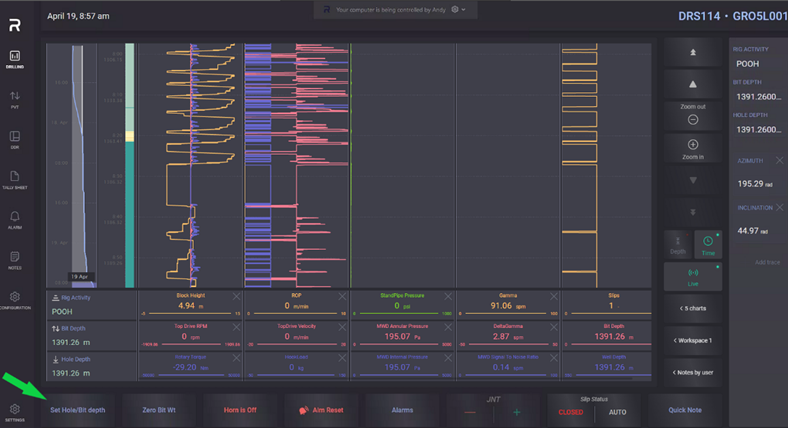This screenshot has width=788, height=428.
Task: Open the Notes section in sidebar
Action: 15,259
